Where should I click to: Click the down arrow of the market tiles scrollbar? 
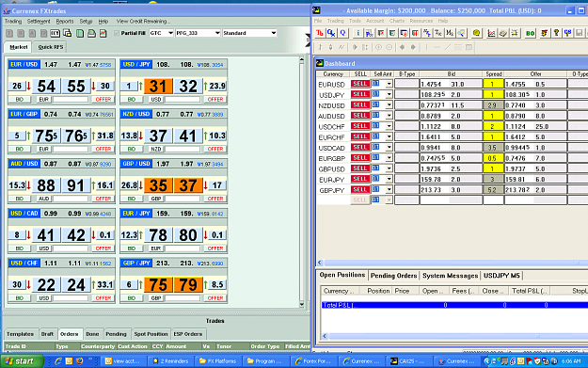click(x=301, y=304)
